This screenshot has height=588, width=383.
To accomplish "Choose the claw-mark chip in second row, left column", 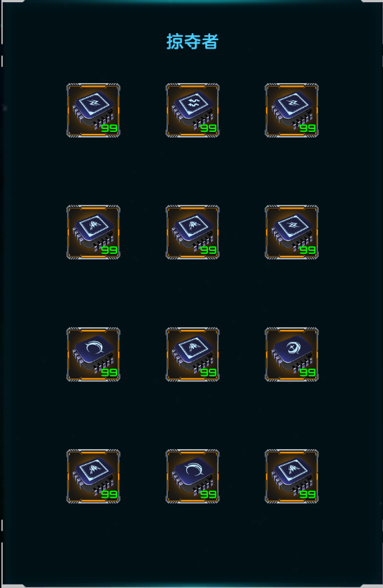I will 93,232.
